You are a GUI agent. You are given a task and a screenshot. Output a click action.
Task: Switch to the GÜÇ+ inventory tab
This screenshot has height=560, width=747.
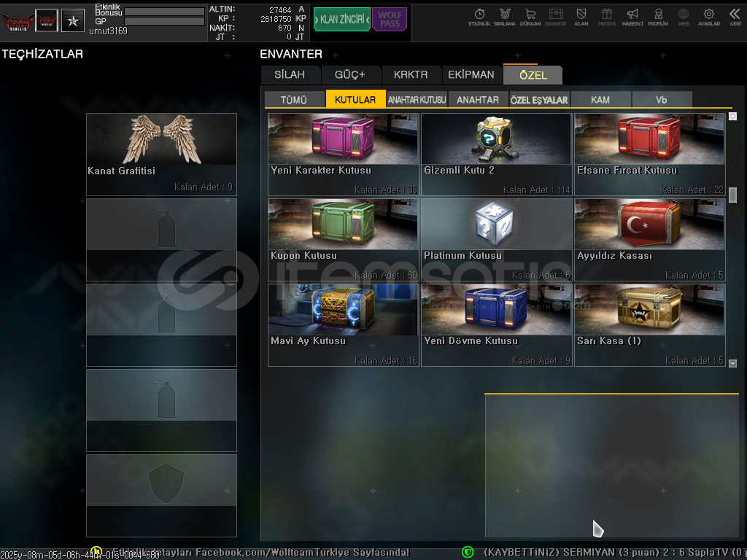click(x=350, y=75)
